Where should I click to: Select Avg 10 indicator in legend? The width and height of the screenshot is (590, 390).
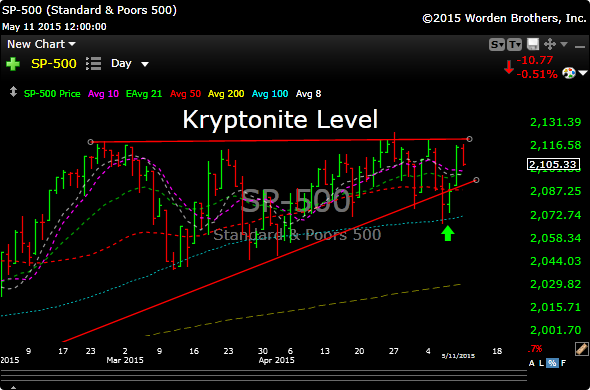click(x=103, y=94)
